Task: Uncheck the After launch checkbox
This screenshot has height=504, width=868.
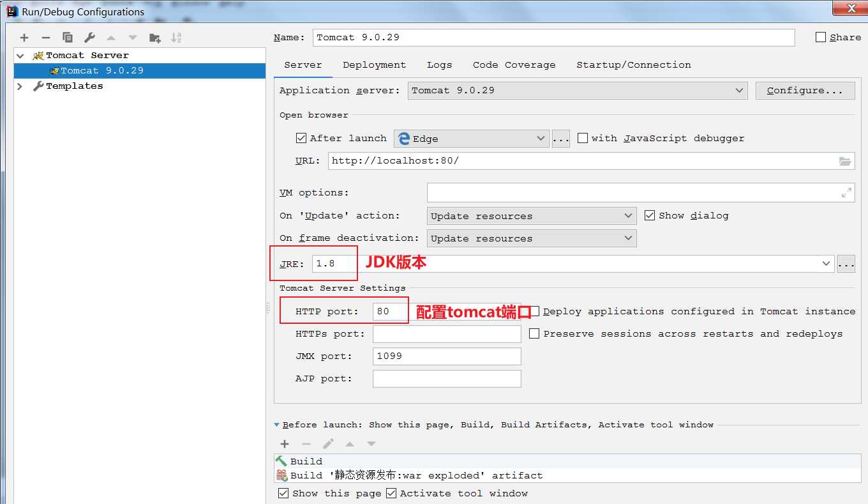Action: (x=302, y=138)
